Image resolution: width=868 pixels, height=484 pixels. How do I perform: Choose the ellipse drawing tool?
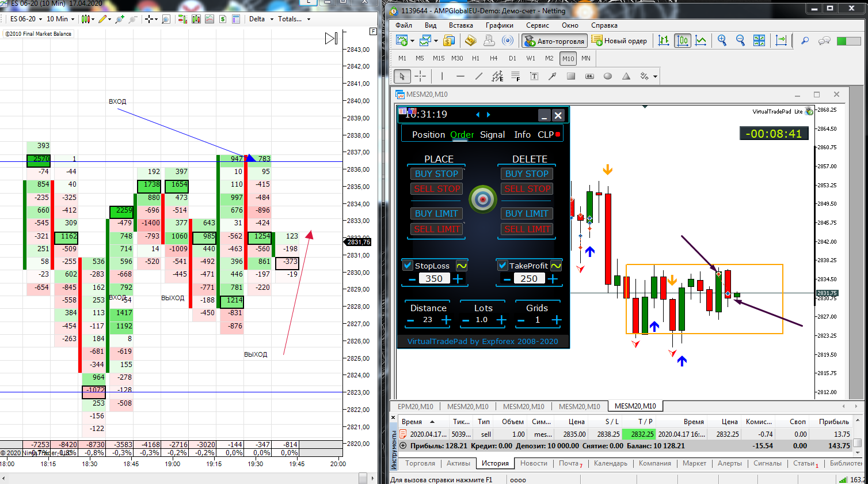click(608, 75)
